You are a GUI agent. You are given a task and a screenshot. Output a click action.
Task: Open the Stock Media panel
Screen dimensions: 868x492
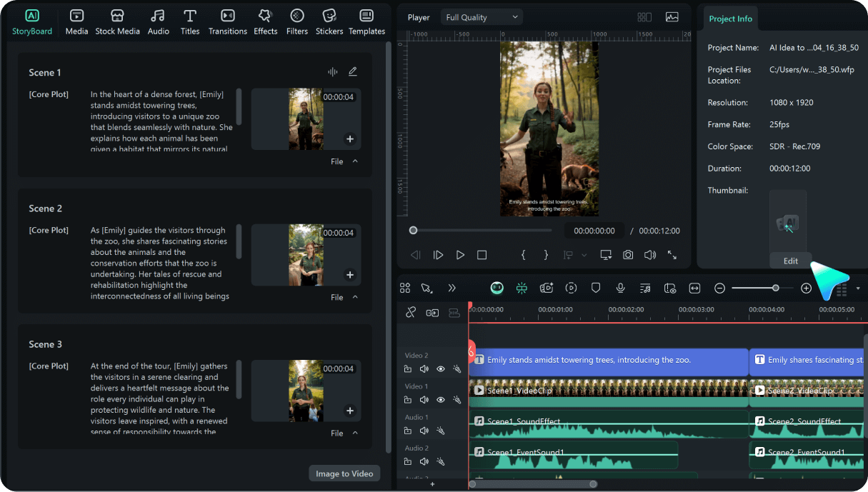pos(118,21)
